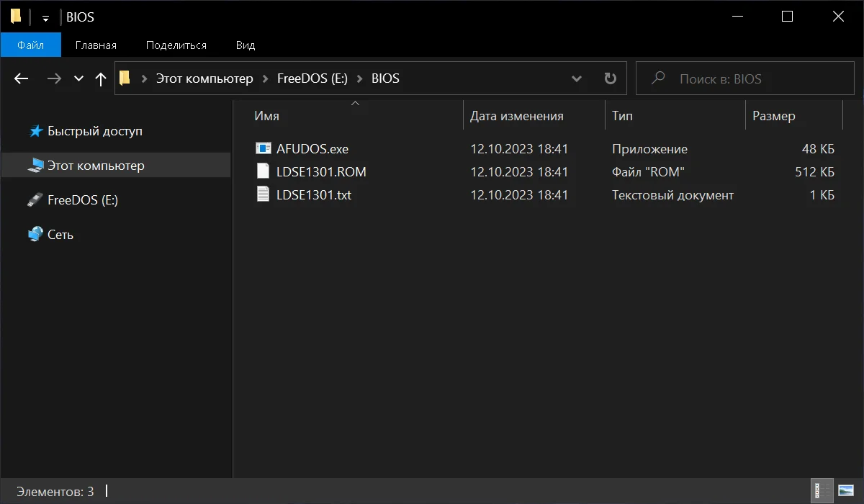Screen dimensions: 864x504
Task: Open the quick access toolbar dropdown
Action: tap(45, 18)
